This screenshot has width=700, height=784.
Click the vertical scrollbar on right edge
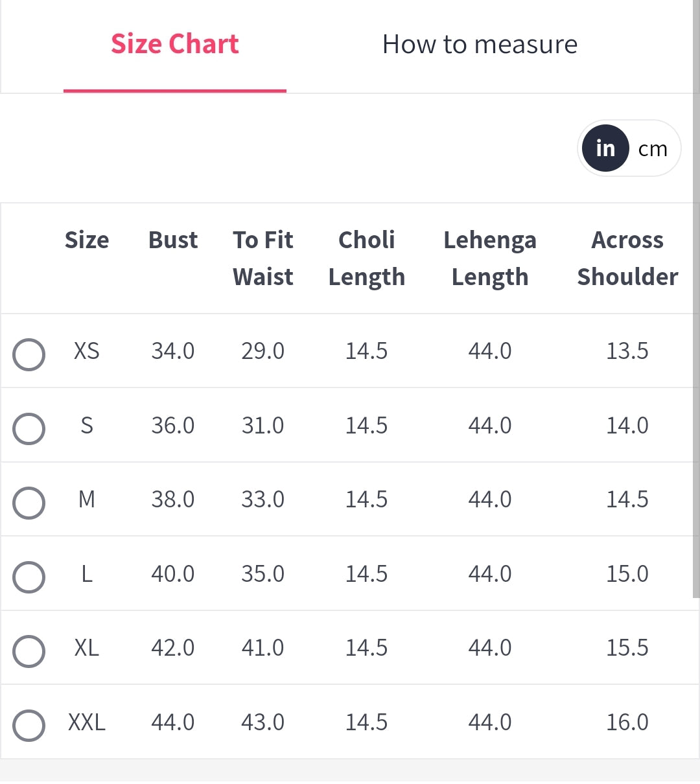(x=696, y=298)
